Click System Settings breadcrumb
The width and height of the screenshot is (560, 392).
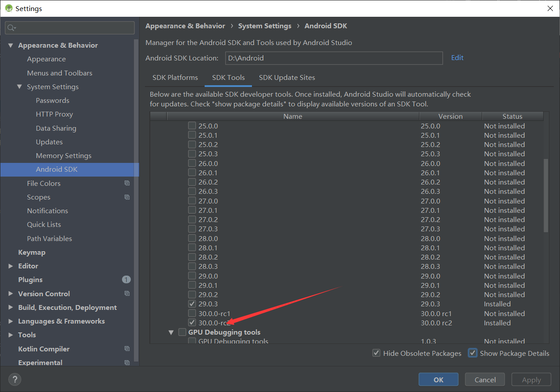click(x=265, y=26)
